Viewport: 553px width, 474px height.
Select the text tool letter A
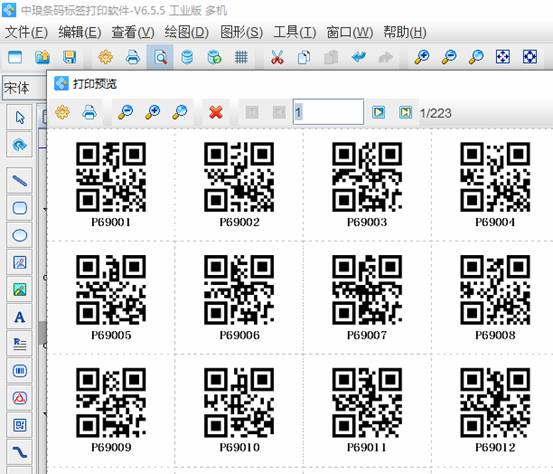[x=19, y=317]
